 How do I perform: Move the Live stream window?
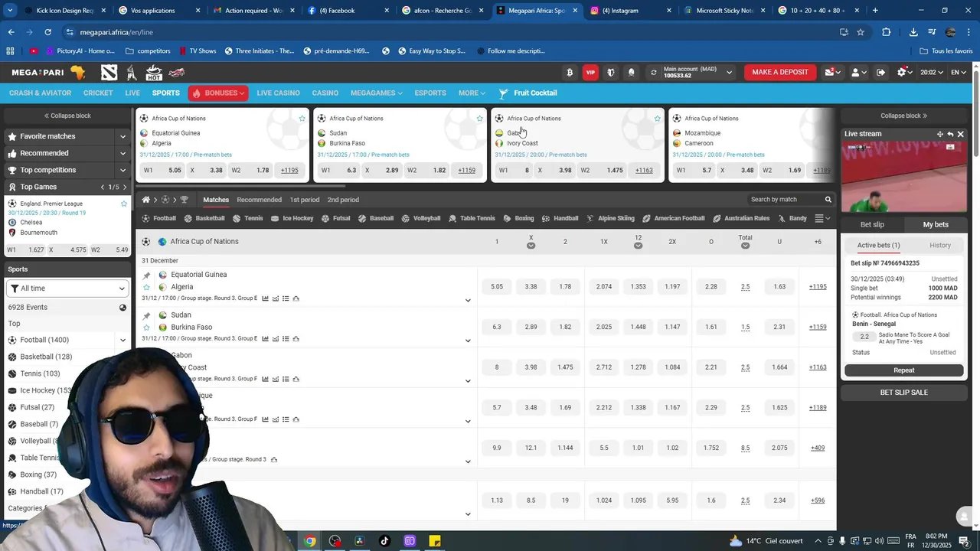[939, 134]
